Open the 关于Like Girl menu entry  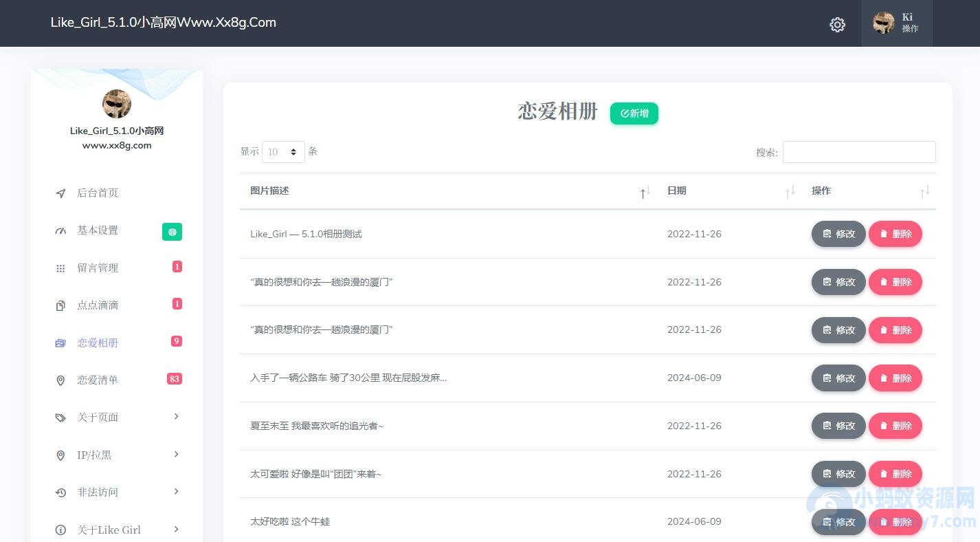pyautogui.click(x=109, y=530)
